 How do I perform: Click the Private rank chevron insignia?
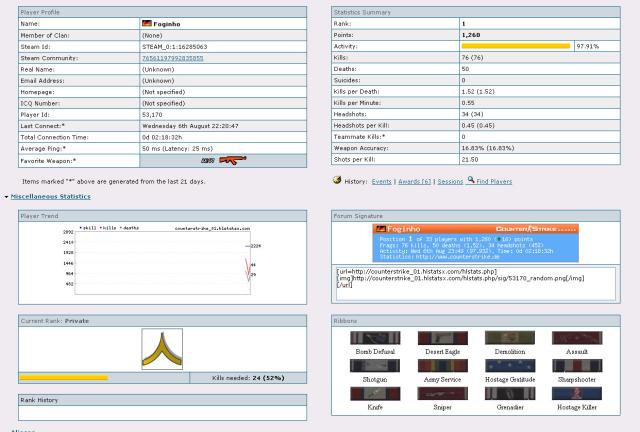[x=161, y=350]
